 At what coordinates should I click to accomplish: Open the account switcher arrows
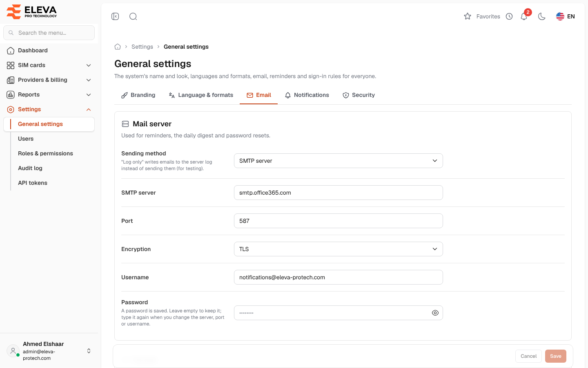89,351
